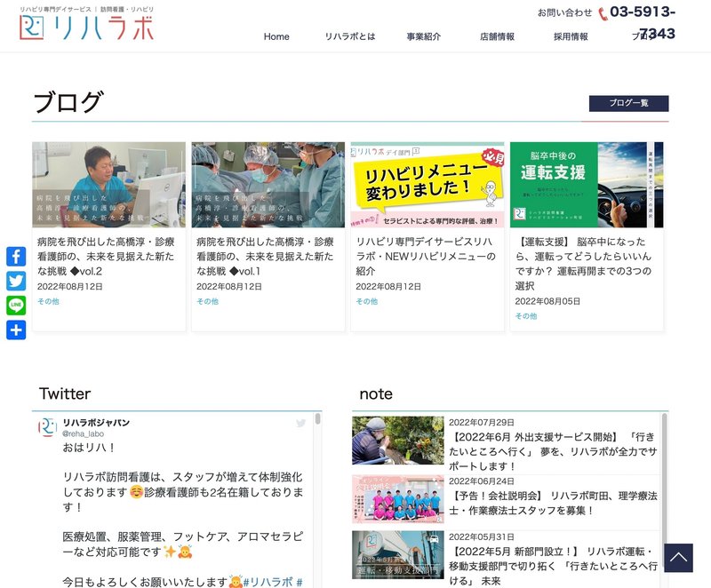Click the ブログ section heading

point(69,102)
